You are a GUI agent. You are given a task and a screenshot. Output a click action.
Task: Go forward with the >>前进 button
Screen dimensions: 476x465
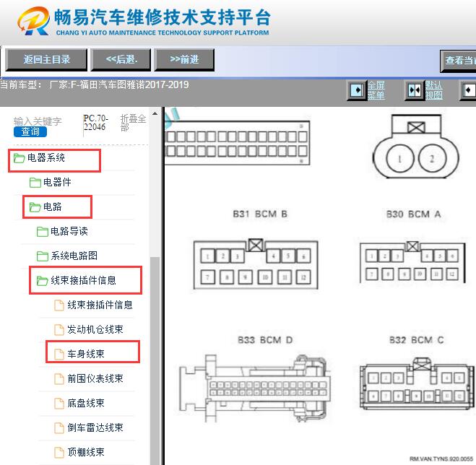click(184, 59)
